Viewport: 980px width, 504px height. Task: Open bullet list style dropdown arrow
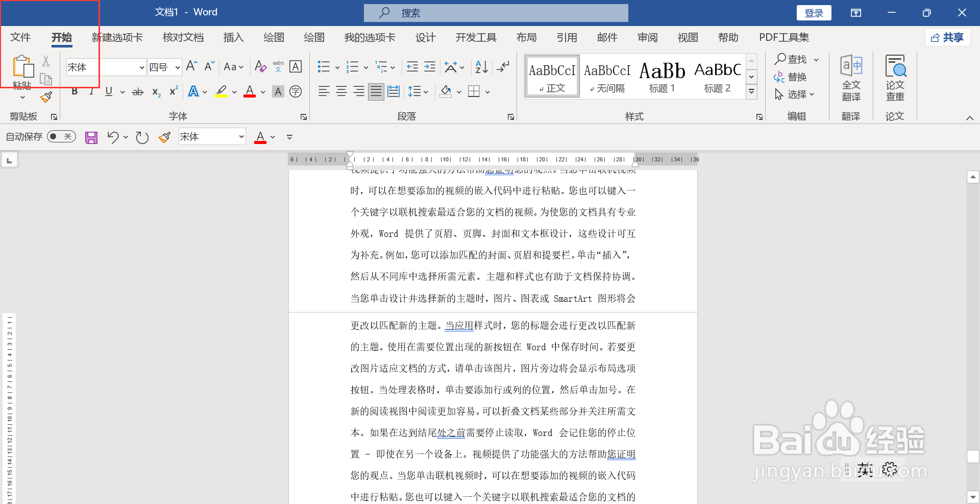(337, 67)
